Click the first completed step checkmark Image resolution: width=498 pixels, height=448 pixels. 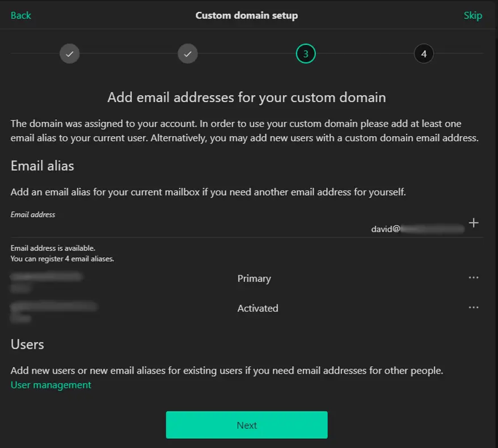pyautogui.click(x=70, y=54)
